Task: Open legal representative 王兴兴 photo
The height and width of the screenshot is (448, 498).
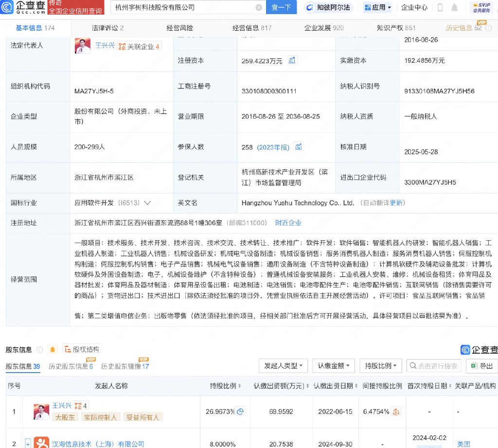Action: (x=83, y=46)
